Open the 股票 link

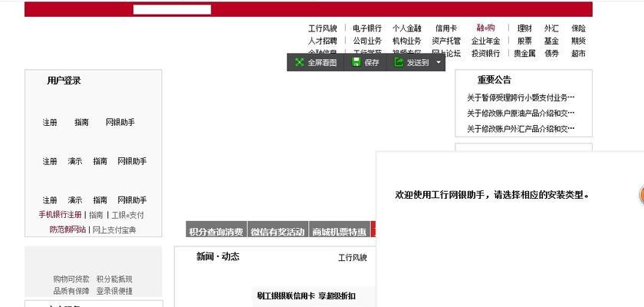(524, 41)
